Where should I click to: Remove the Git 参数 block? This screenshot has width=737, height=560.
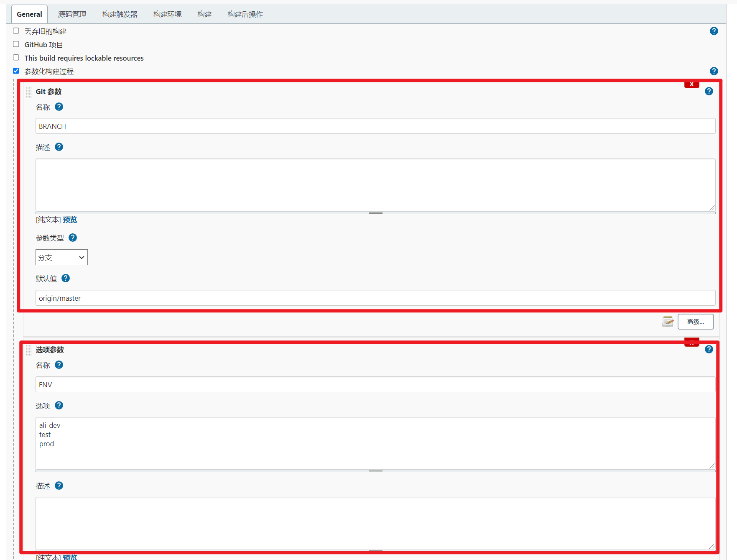tap(691, 84)
